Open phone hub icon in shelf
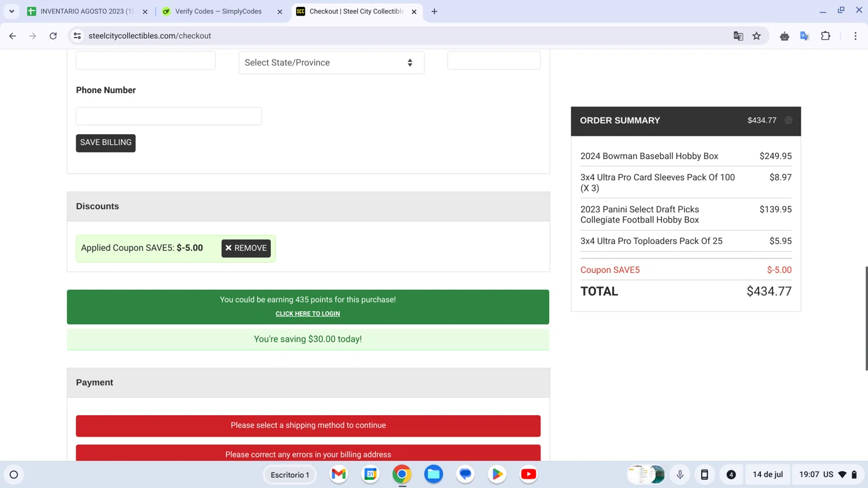Viewport: 868px width, 488px height. pos(704,475)
